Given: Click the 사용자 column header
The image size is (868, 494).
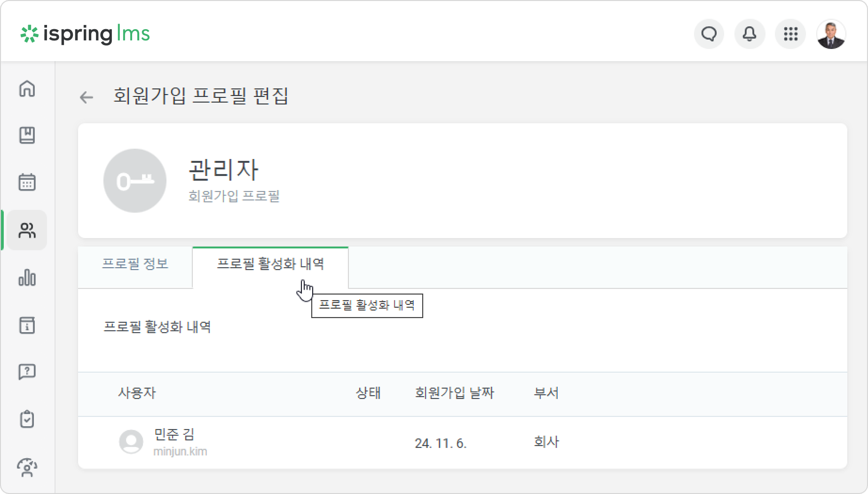Looking at the screenshot, I should (x=137, y=393).
